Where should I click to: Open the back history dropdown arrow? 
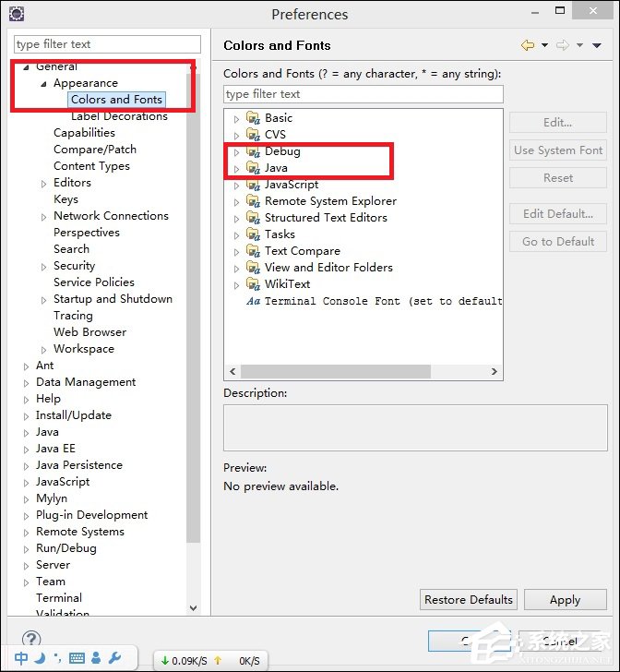pyautogui.click(x=544, y=45)
